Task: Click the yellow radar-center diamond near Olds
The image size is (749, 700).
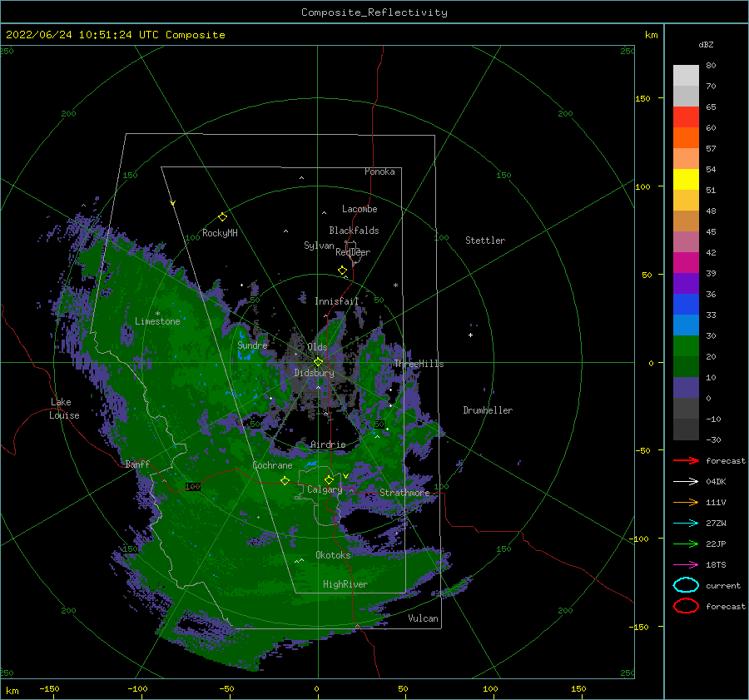Action: click(x=318, y=362)
